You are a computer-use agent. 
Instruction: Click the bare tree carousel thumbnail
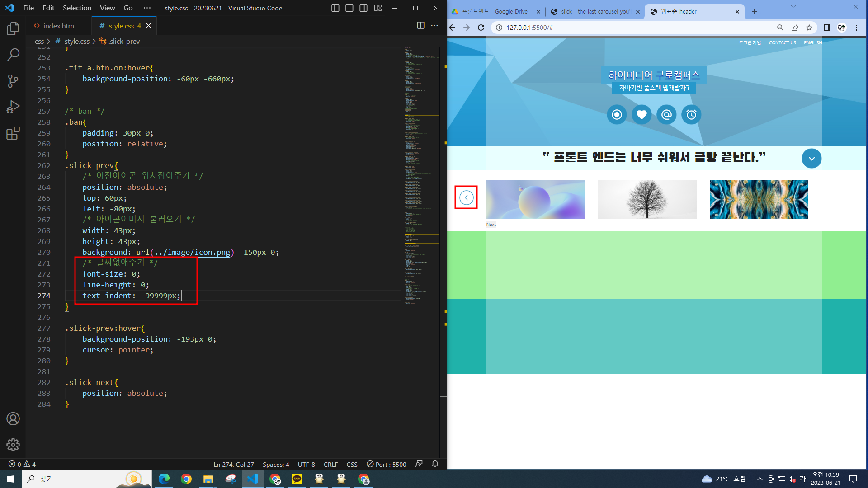(647, 200)
